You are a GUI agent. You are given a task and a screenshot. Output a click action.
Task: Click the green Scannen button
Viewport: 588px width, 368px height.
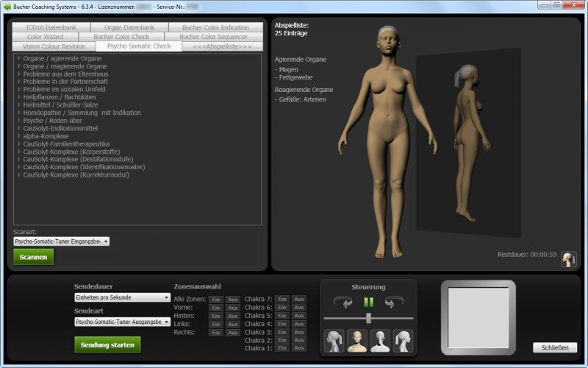34,257
